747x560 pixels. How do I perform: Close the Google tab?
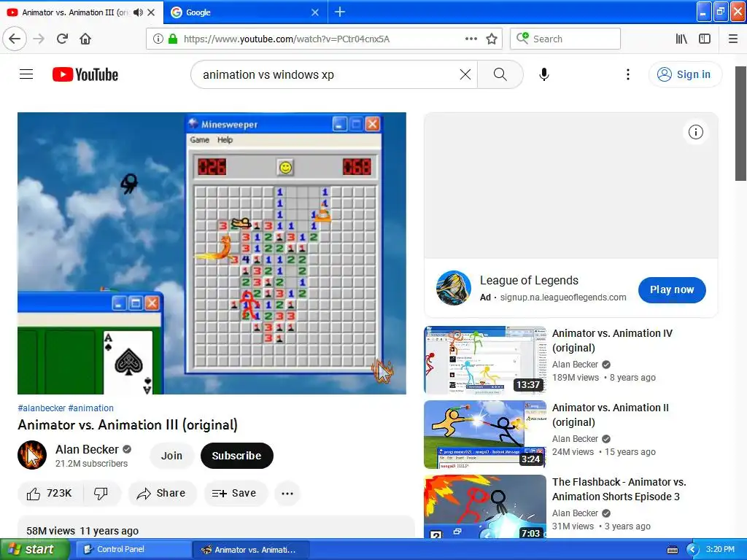coord(315,12)
